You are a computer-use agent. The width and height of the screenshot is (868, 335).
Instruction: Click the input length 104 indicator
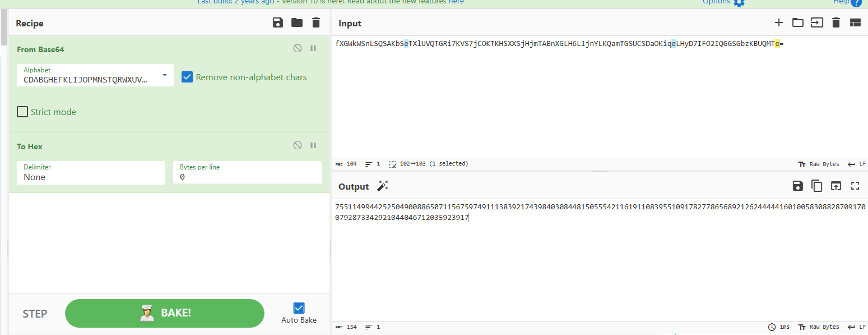pyautogui.click(x=346, y=164)
